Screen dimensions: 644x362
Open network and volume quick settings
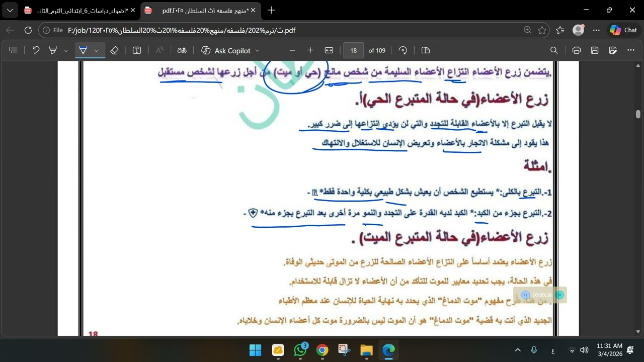(578, 350)
